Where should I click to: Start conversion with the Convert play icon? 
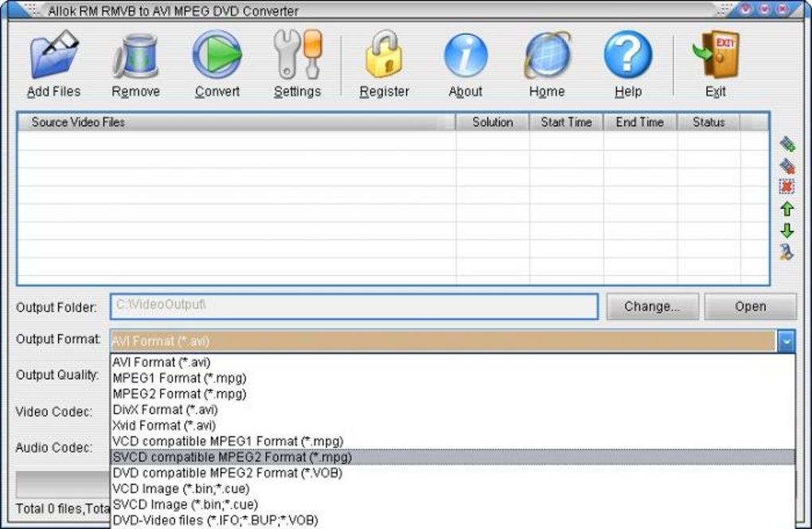coord(217,54)
